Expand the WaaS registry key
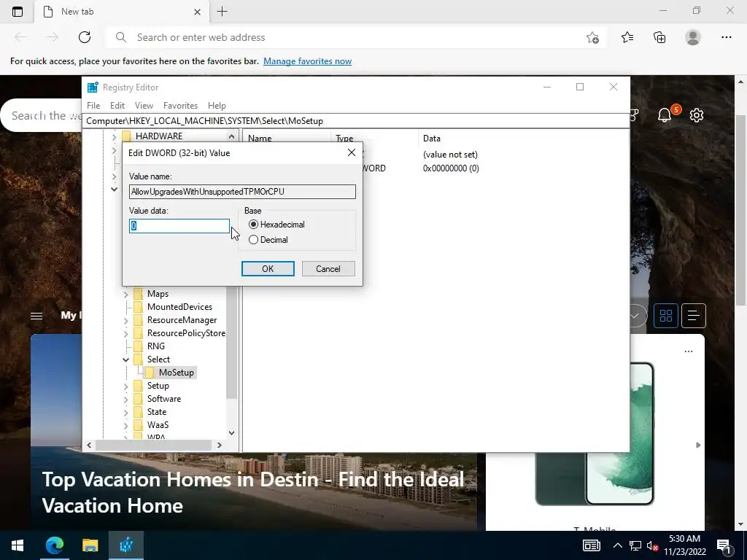Viewport: 747px width, 560px height. 125,425
